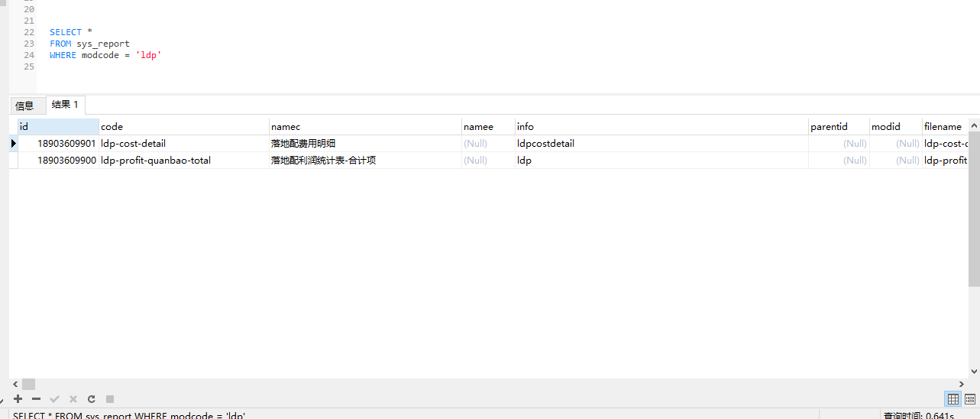Select modid Null cell in ldp-cost-detail row
Screen dimensions: 980x419
(896, 144)
